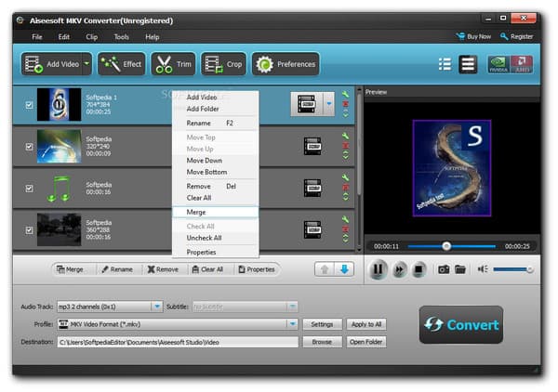Image resolution: width=558 pixels, height=392 pixels.
Task: Click Merge button below file list
Action: [70, 269]
